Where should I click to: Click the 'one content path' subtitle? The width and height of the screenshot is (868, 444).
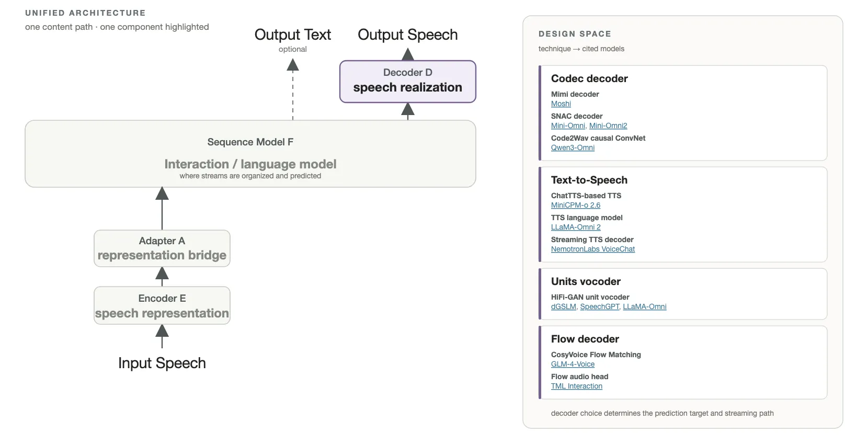click(117, 27)
